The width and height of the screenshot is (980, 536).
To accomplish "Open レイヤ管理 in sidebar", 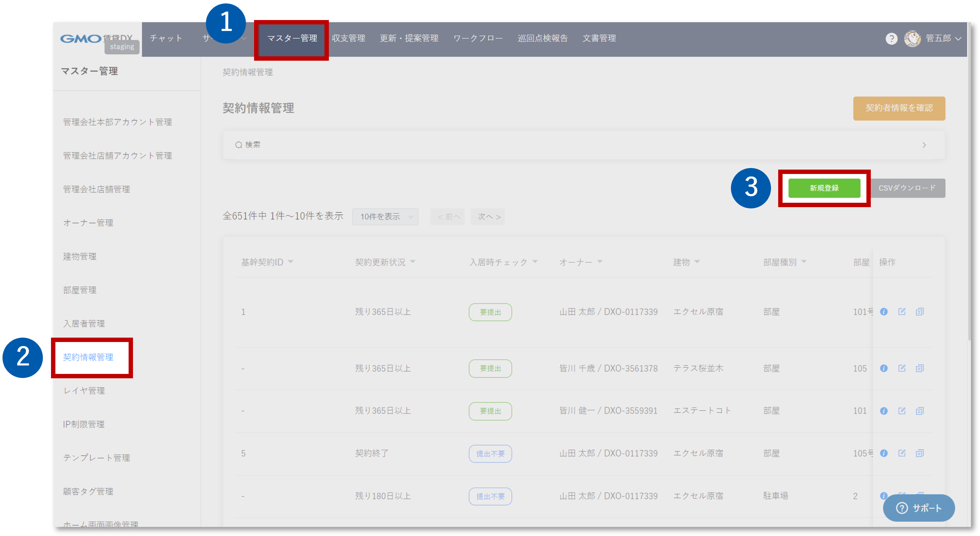I will point(84,390).
